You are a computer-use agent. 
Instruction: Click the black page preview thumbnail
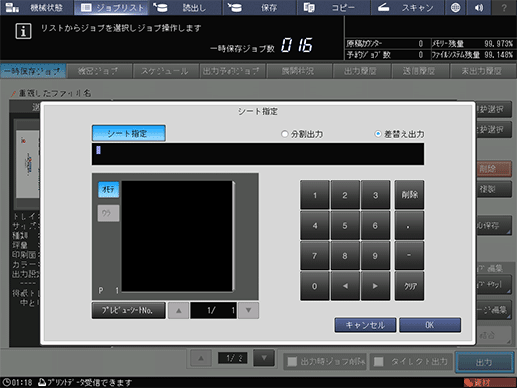tap(177, 236)
